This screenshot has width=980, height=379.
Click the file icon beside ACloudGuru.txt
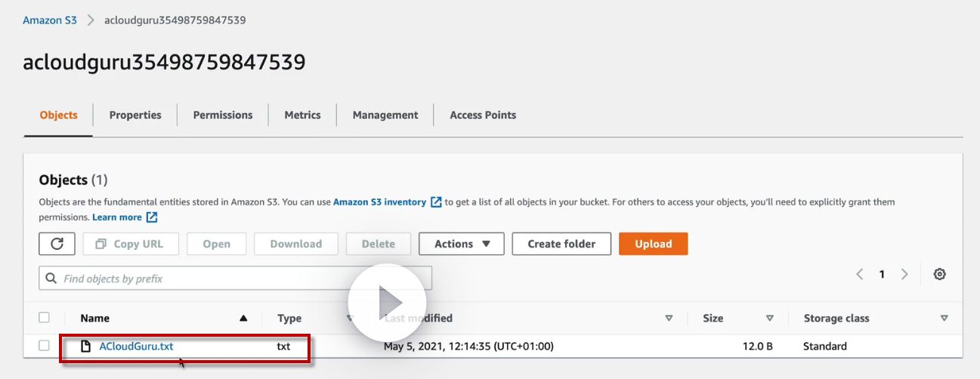point(86,347)
